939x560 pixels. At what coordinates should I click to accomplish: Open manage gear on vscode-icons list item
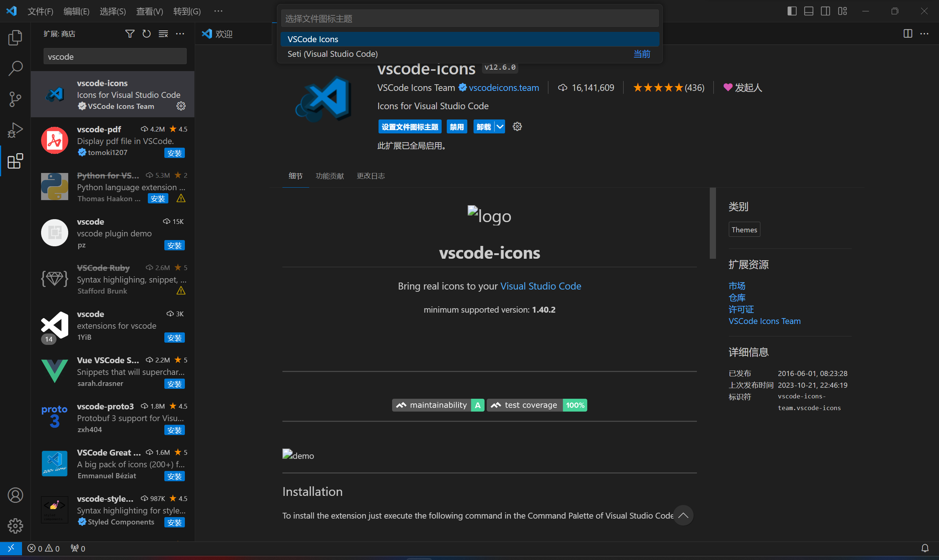click(x=181, y=106)
